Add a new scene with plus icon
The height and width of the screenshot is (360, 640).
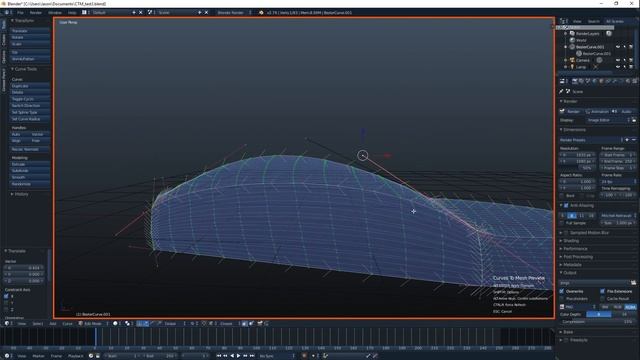(200, 13)
